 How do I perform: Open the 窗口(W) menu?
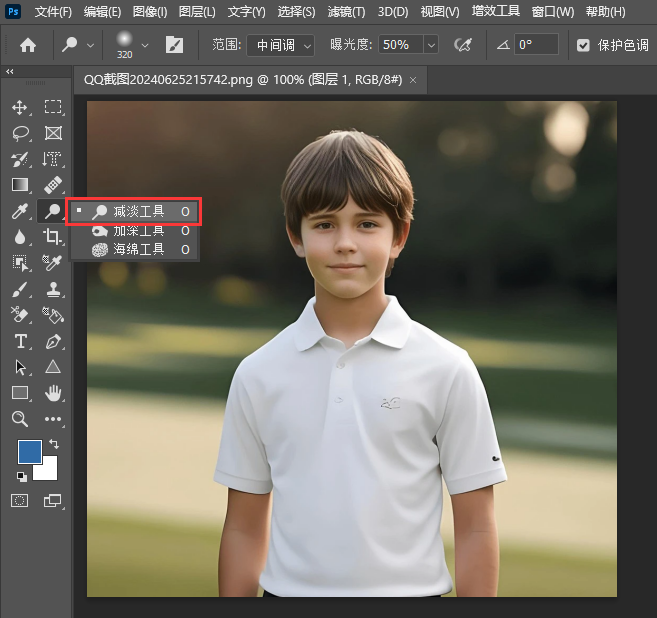coord(553,12)
